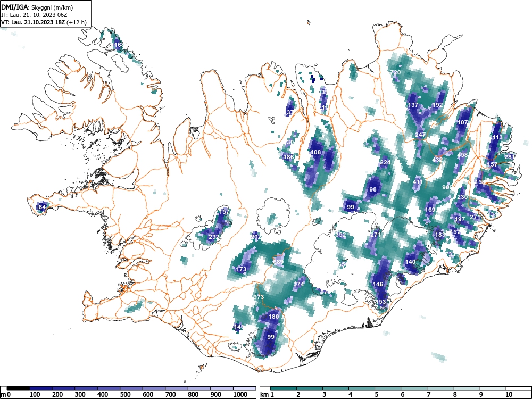Click the "VT: Lau. 21.10.2023 18Z (+12 h)" line
This screenshot has height=399, width=532.
pos(44,22)
